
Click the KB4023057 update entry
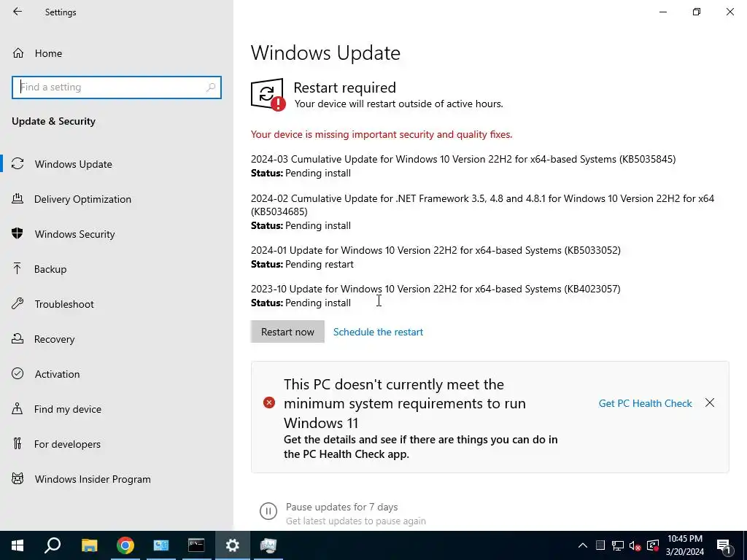(x=436, y=289)
